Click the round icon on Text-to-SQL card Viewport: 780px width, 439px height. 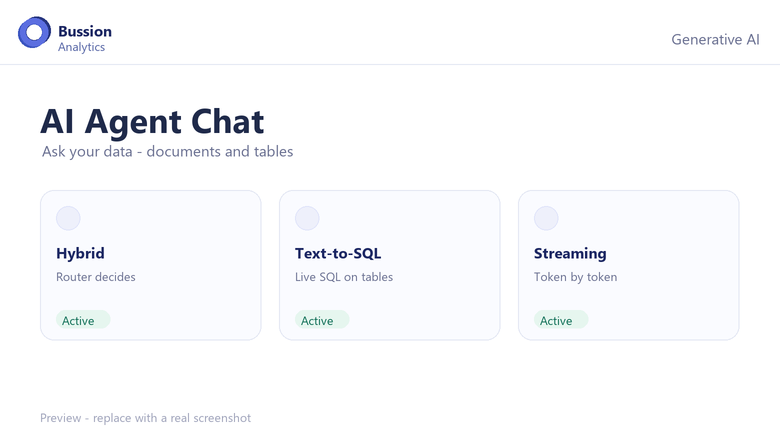[x=307, y=218]
